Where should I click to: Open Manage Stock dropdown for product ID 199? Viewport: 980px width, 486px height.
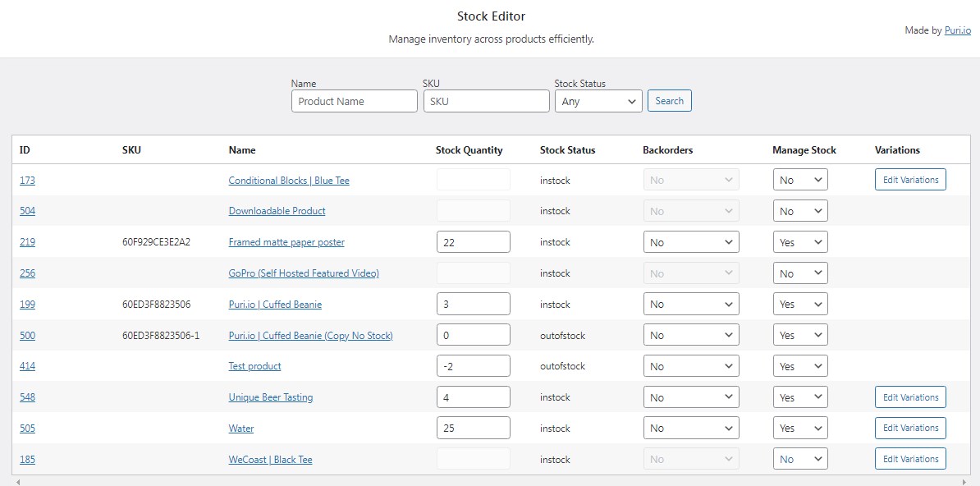pos(800,304)
